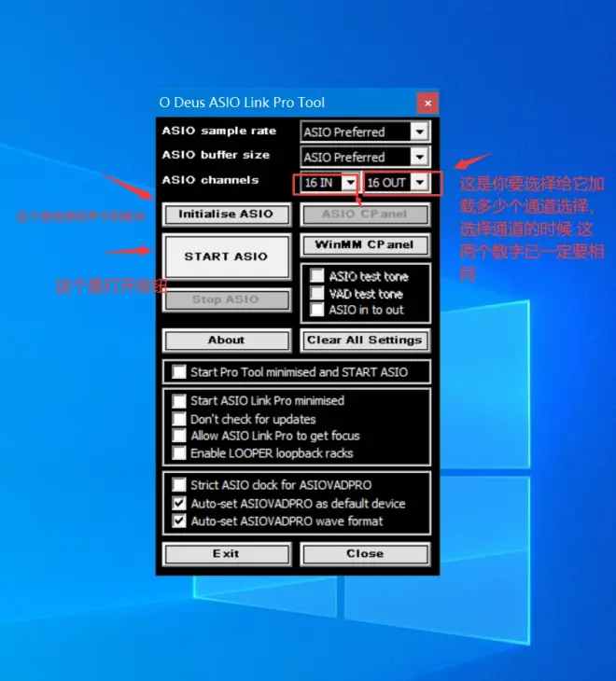
Task: Click the Close button at bottom
Action: (365, 554)
